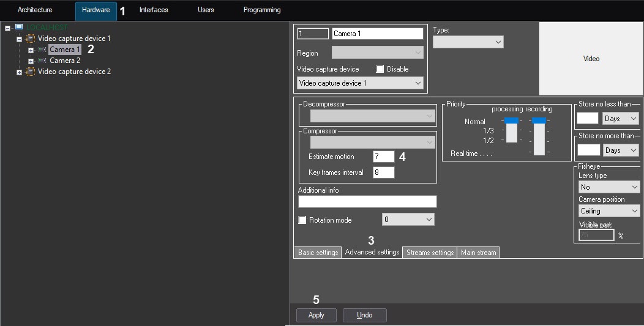Click the Apply button
This screenshot has height=326, width=644.
316,315
